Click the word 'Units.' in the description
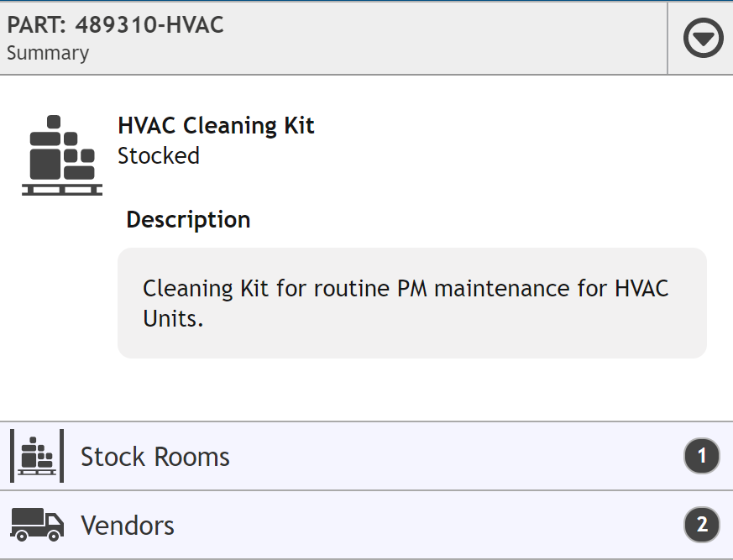The height and width of the screenshot is (560, 733). pyautogui.click(x=174, y=319)
